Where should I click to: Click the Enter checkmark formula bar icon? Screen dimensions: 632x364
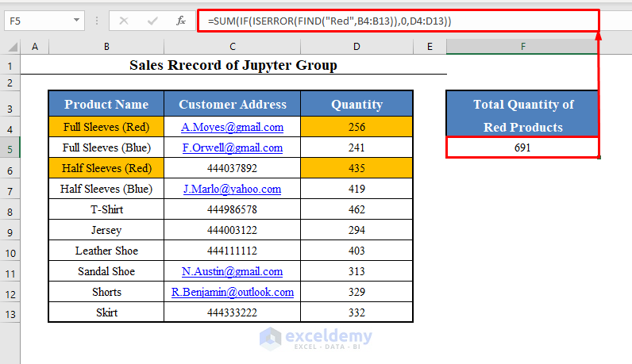(152, 21)
